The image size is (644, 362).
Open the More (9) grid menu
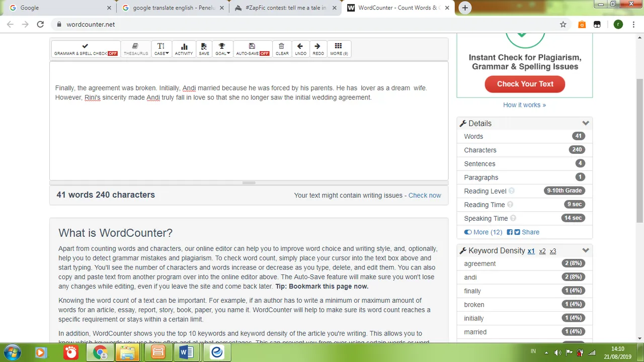coord(339,49)
